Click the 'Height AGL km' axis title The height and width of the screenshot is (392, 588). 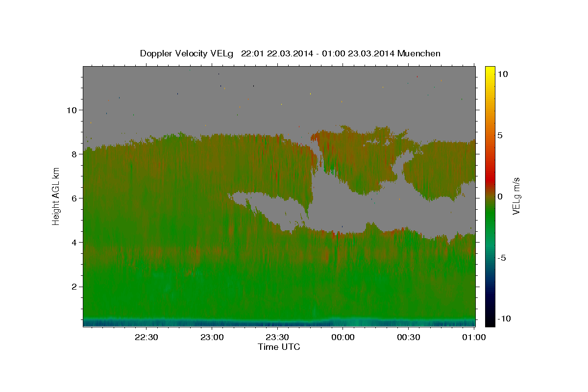point(56,196)
